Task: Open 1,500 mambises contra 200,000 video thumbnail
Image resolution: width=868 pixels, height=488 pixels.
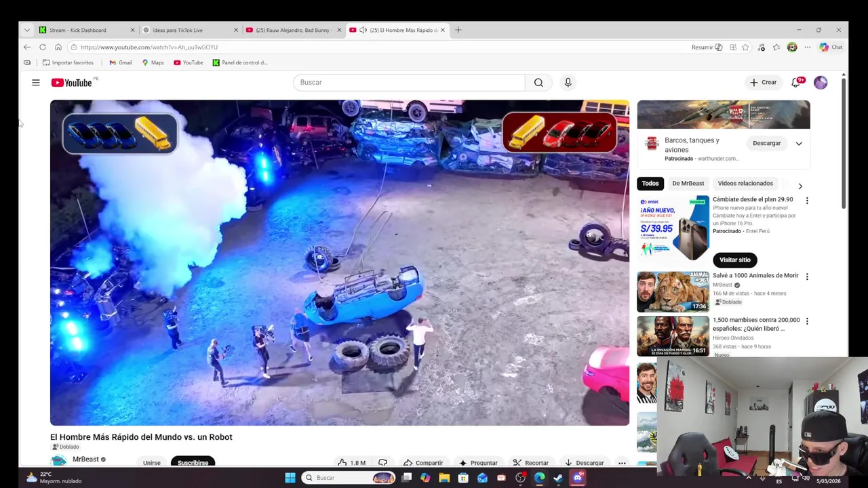Action: pyautogui.click(x=673, y=336)
